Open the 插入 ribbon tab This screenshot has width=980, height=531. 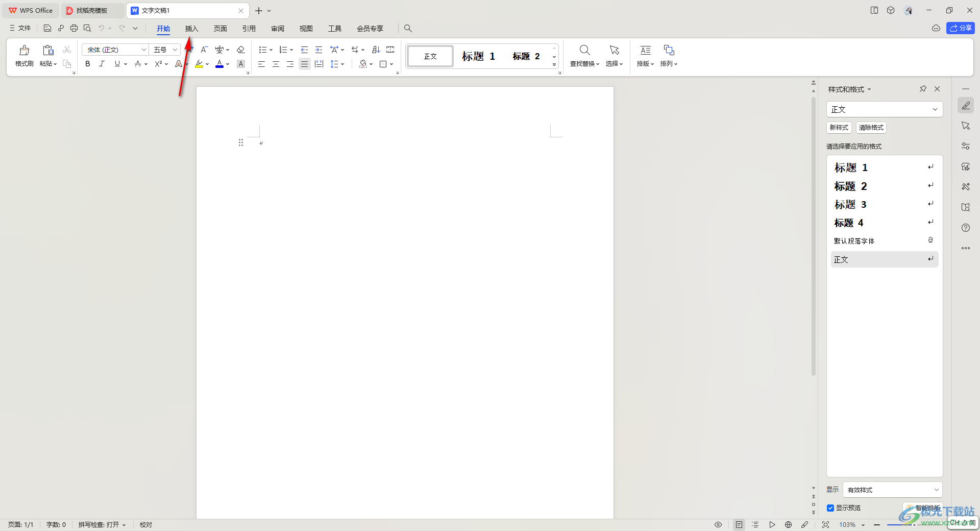coord(191,29)
